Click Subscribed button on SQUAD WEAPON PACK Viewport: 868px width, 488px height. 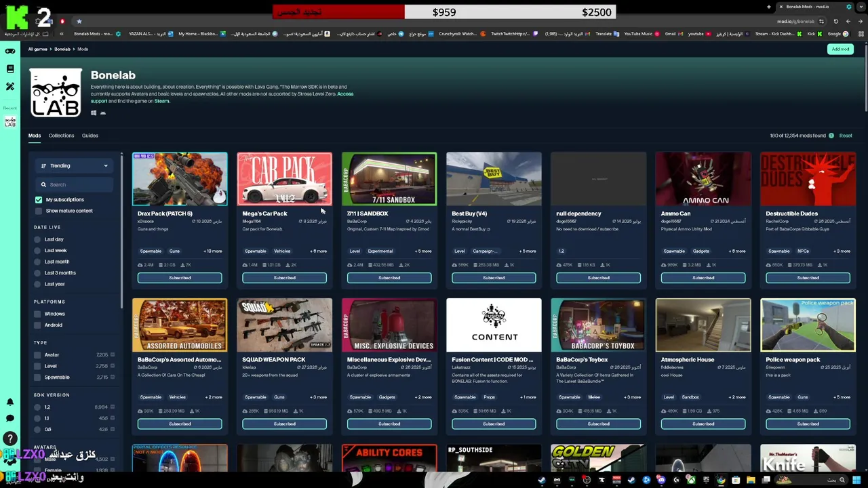pos(284,424)
